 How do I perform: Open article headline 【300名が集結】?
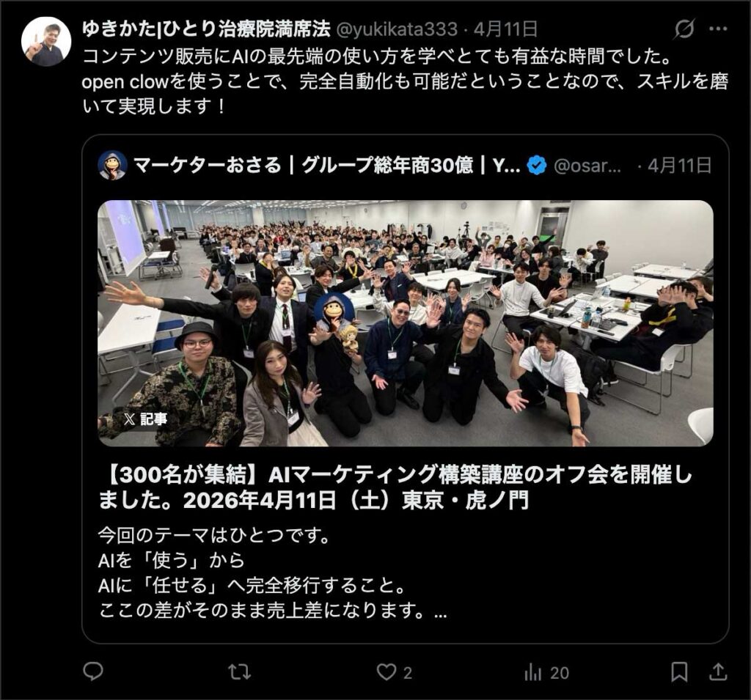click(x=395, y=487)
